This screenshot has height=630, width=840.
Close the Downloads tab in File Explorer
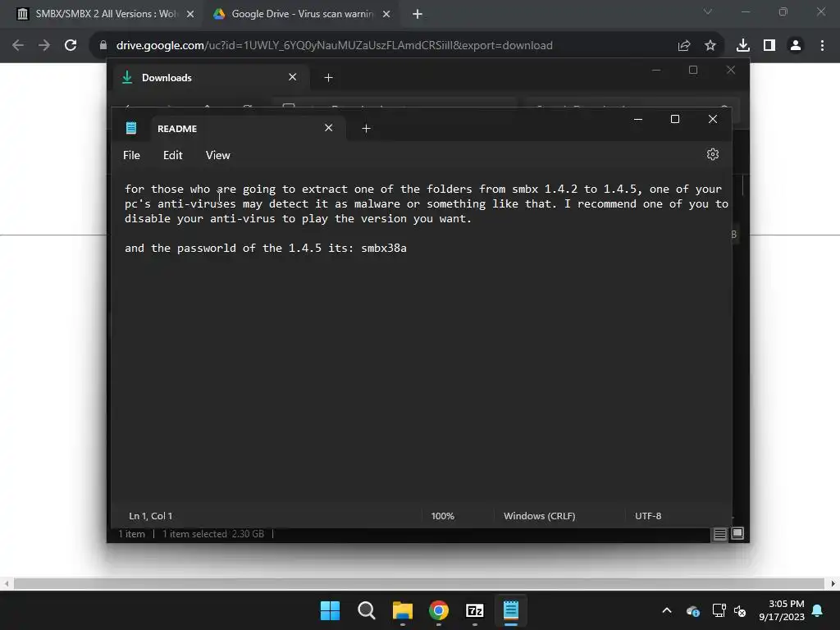[x=293, y=77]
